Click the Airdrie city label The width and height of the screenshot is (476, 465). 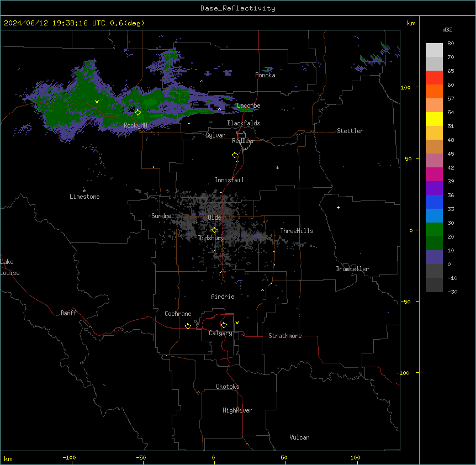223,297
